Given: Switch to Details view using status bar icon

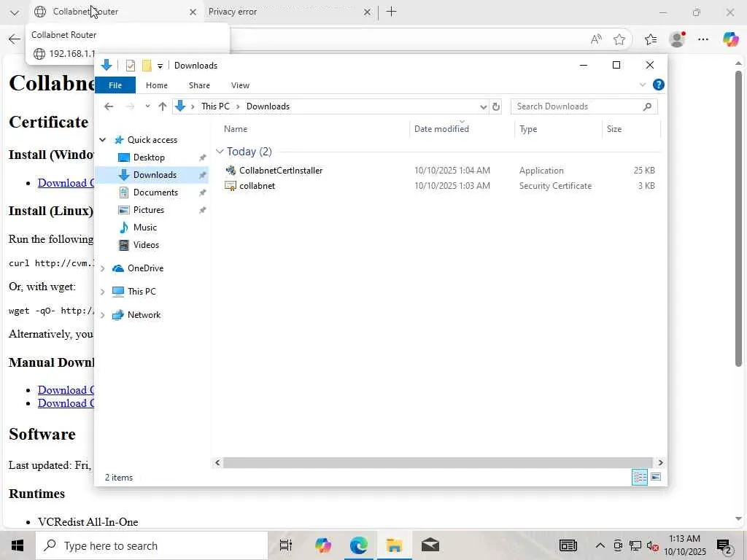Looking at the screenshot, I should (639, 477).
